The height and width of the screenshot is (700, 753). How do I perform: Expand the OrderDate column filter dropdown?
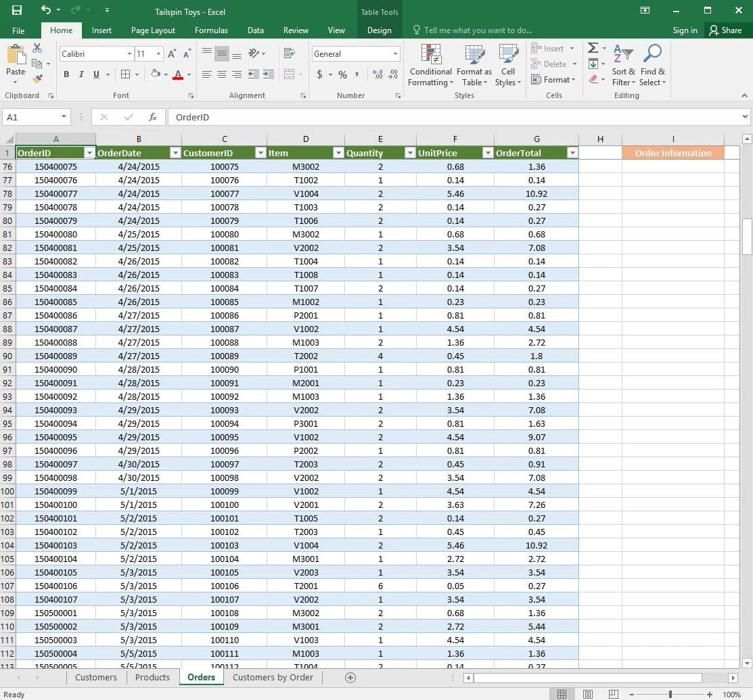pyautogui.click(x=175, y=153)
